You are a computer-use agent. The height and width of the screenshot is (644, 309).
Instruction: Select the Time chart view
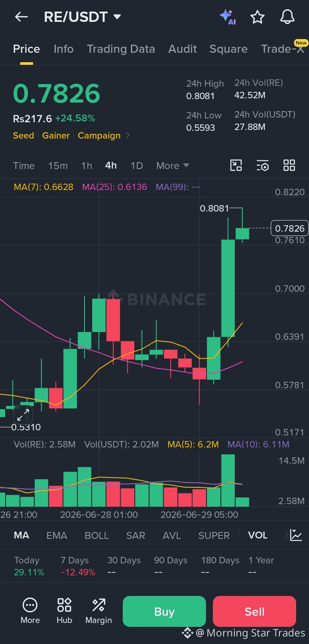(x=24, y=166)
